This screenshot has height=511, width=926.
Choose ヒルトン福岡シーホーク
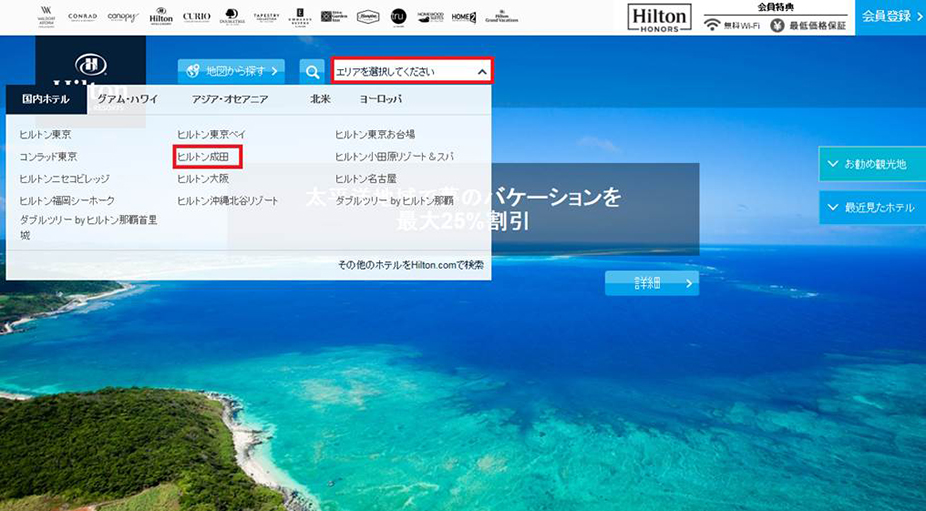click(x=67, y=201)
